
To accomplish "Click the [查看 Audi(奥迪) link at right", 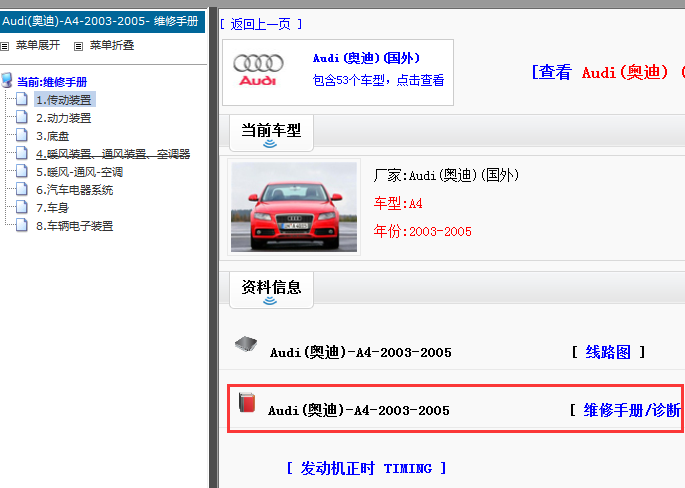I will pos(607,72).
